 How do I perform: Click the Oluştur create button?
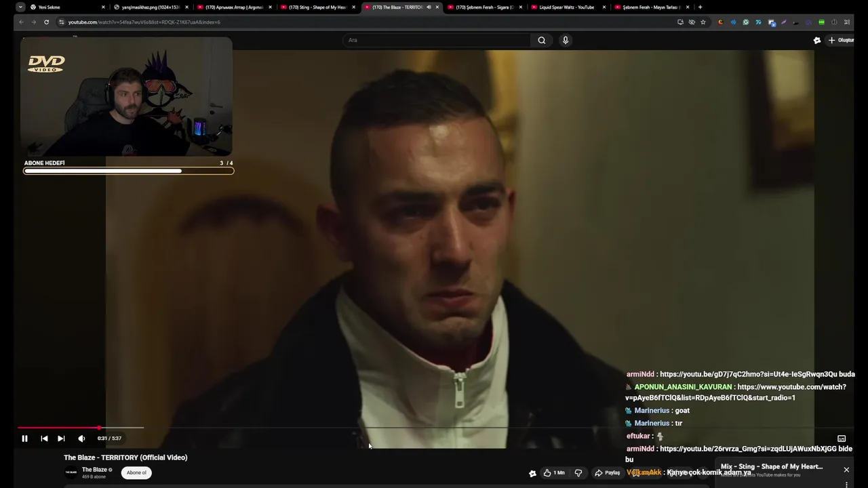[x=841, y=40]
